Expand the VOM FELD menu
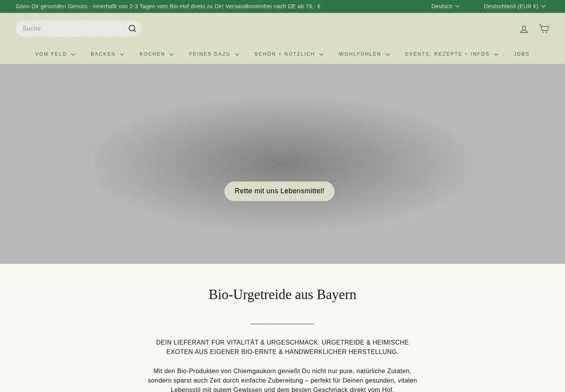565x392 pixels. tap(55, 54)
